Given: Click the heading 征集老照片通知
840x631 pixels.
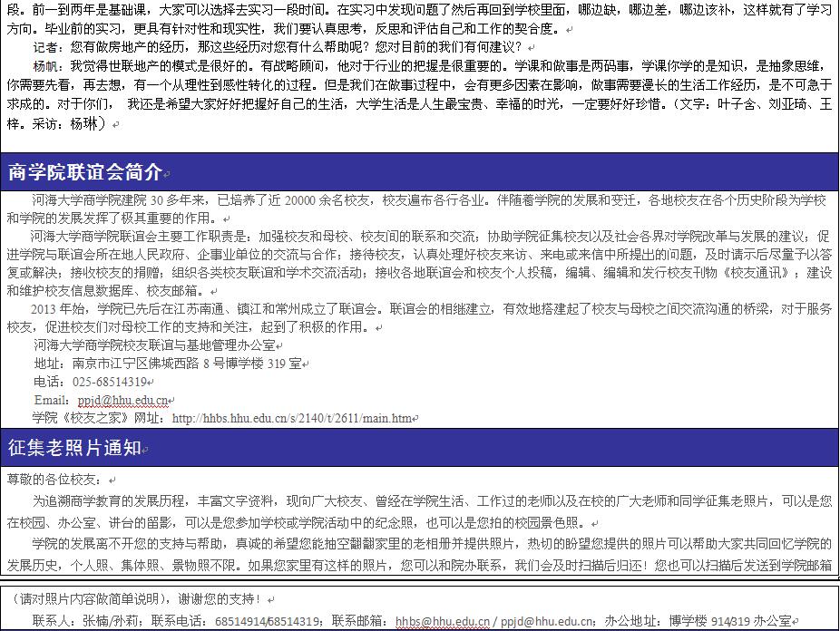Looking at the screenshot, I should click(74, 448).
